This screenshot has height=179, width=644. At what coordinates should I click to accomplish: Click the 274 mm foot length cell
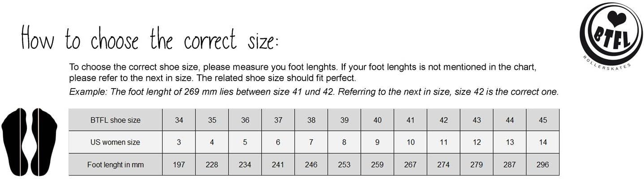coord(444,165)
